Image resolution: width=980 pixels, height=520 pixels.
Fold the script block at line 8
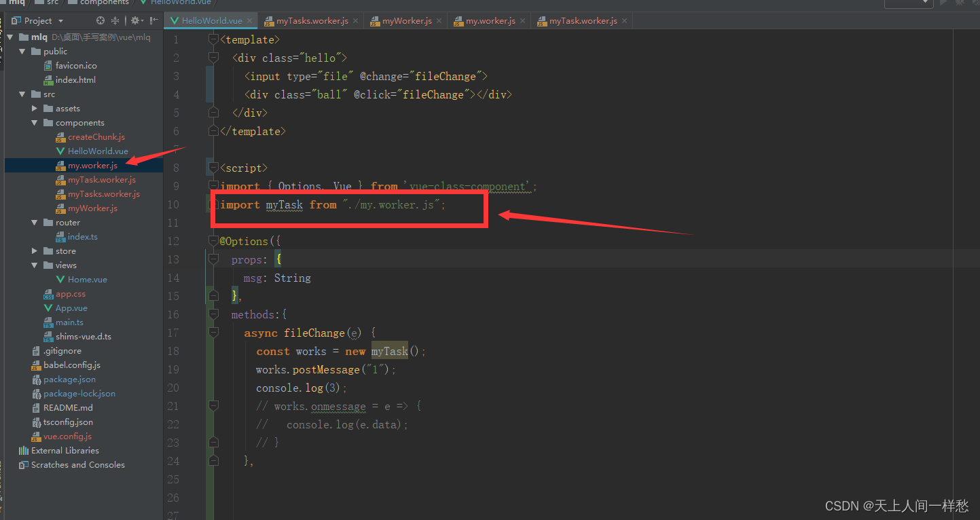213,168
